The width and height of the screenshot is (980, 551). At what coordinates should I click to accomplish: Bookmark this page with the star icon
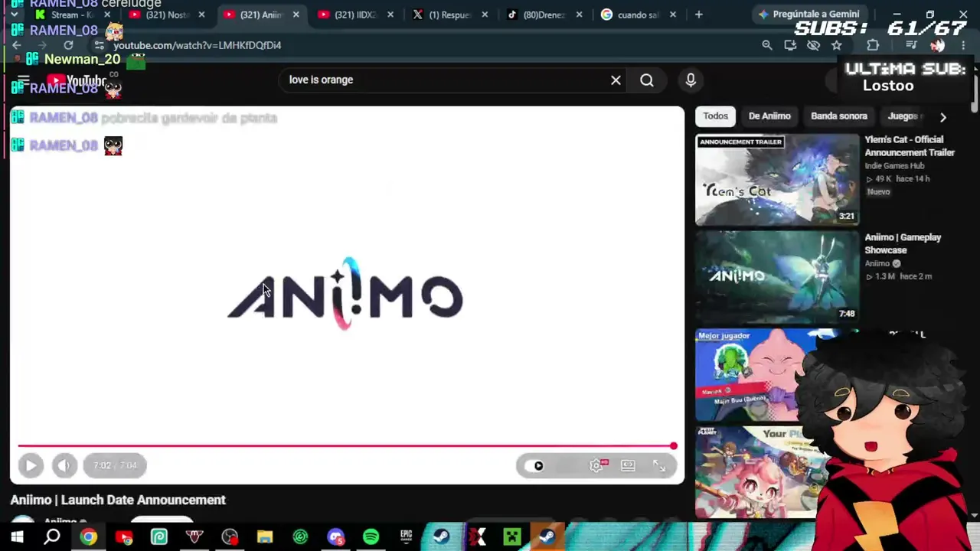tap(837, 45)
